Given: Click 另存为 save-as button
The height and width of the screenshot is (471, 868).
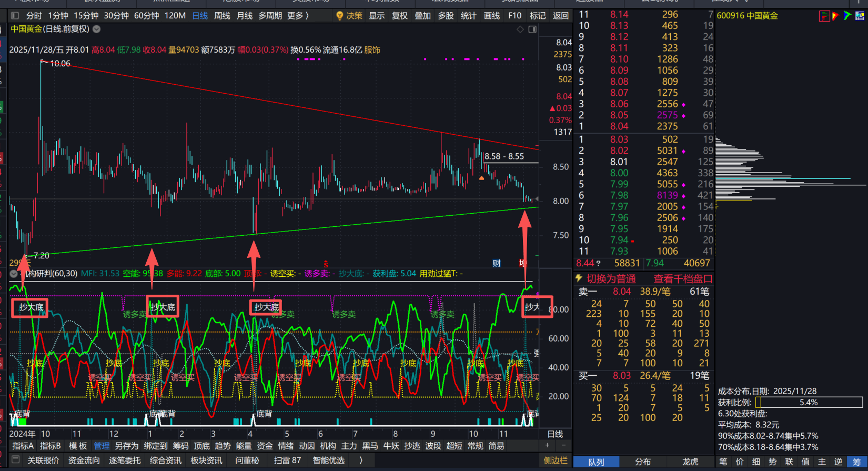Looking at the screenshot, I should tap(127, 446).
